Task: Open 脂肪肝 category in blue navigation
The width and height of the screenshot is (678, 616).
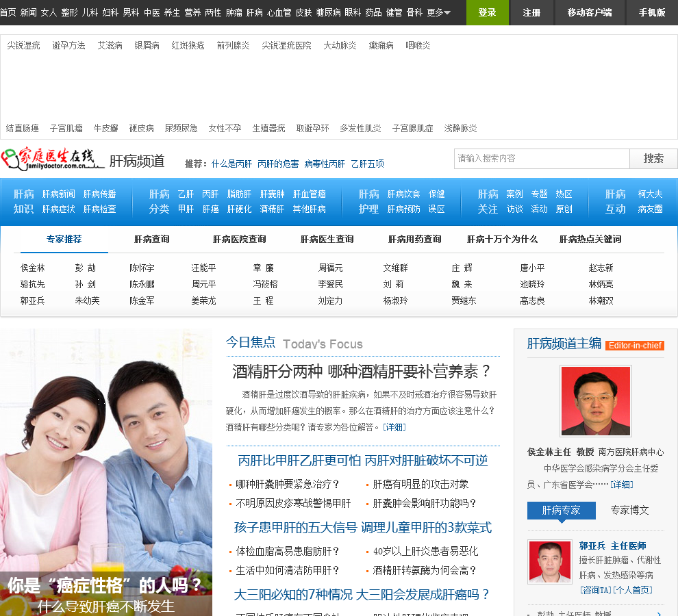Action: [239, 194]
